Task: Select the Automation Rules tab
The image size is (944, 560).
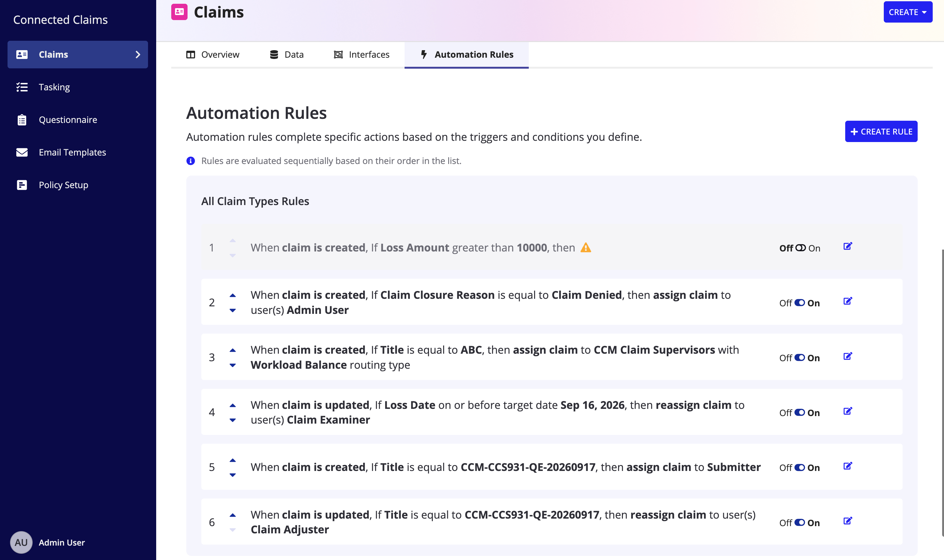Action: (467, 55)
